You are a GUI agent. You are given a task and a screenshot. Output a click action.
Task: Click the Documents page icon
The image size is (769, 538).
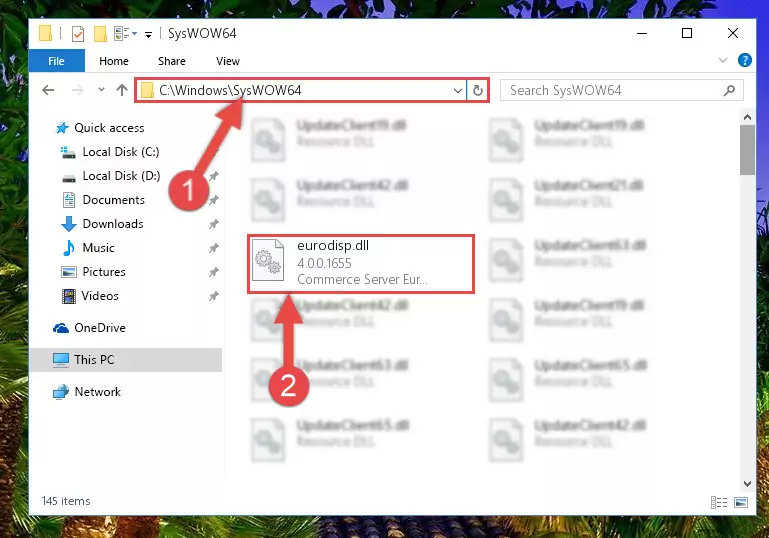(69, 200)
